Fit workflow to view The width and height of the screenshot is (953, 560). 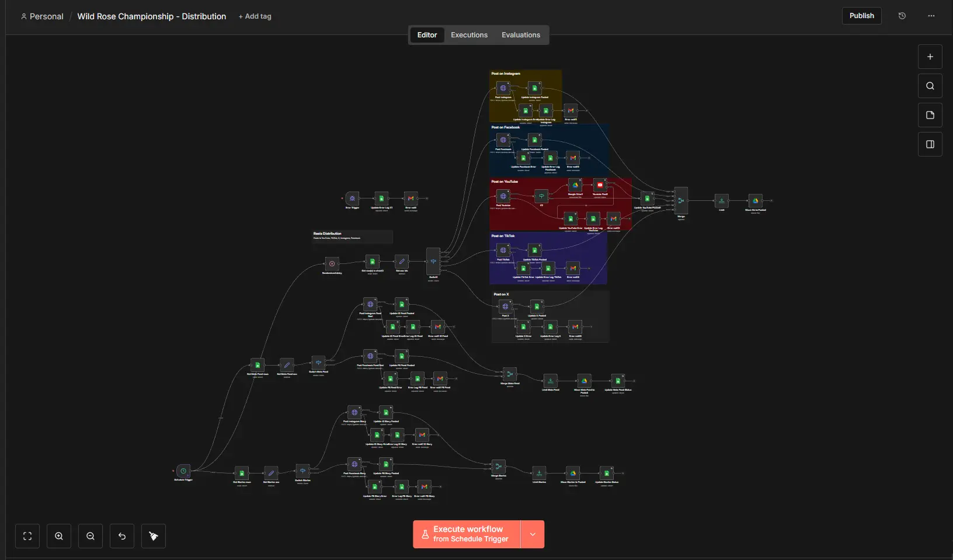click(27, 536)
